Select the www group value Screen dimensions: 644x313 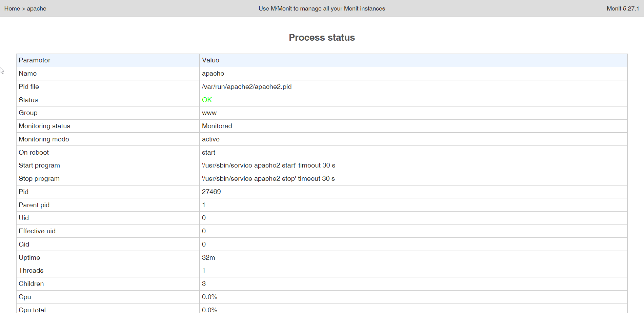click(209, 113)
